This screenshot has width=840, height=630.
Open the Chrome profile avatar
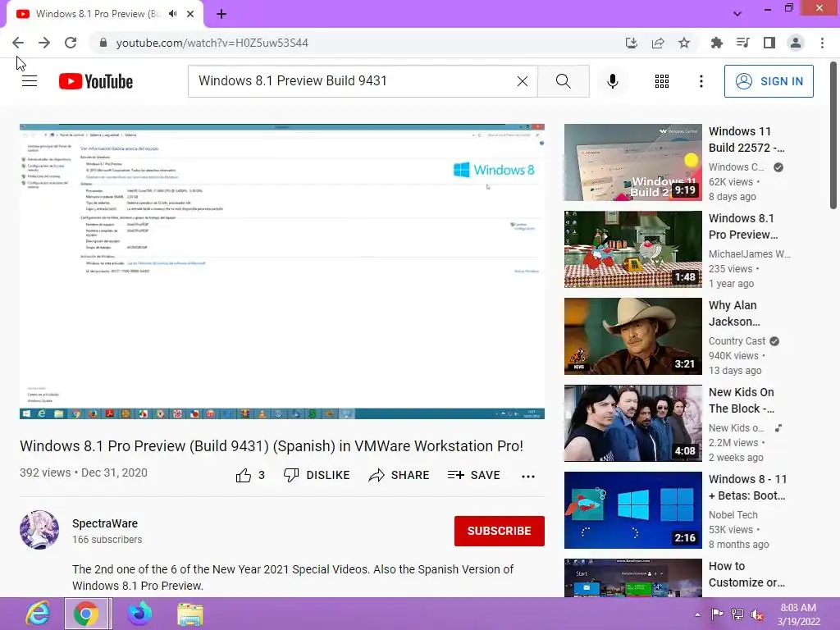796,43
